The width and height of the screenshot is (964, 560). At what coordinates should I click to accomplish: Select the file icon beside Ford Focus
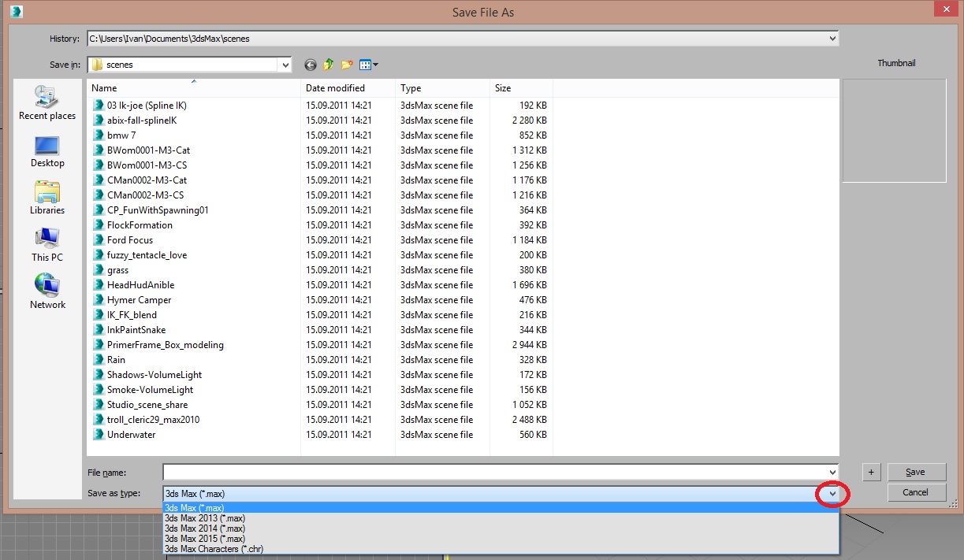99,240
